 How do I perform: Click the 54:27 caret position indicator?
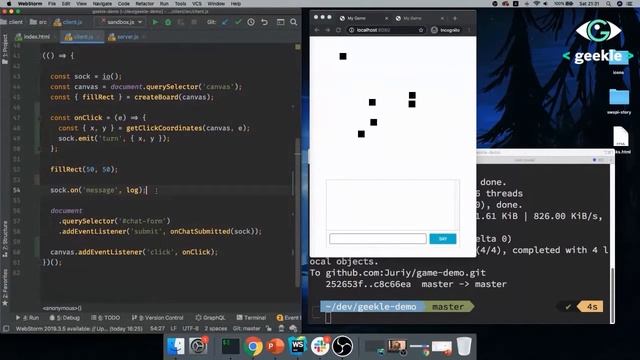(x=157, y=328)
